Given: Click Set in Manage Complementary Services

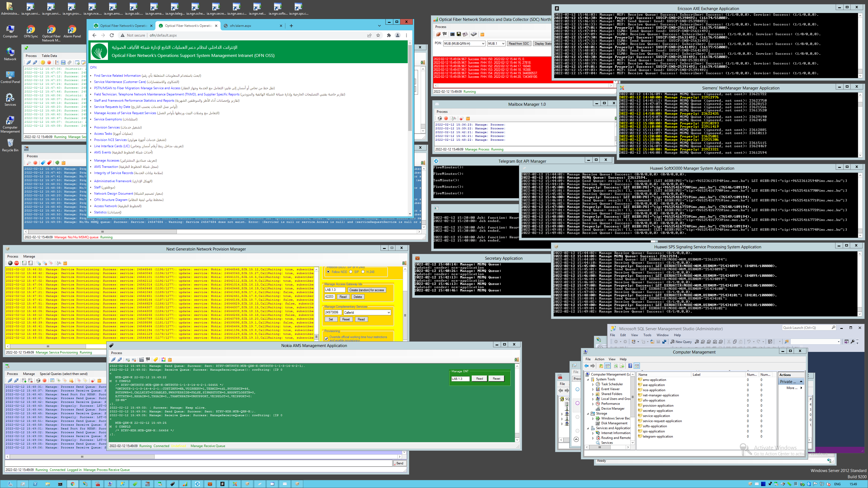Looking at the screenshot, I should (331, 319).
